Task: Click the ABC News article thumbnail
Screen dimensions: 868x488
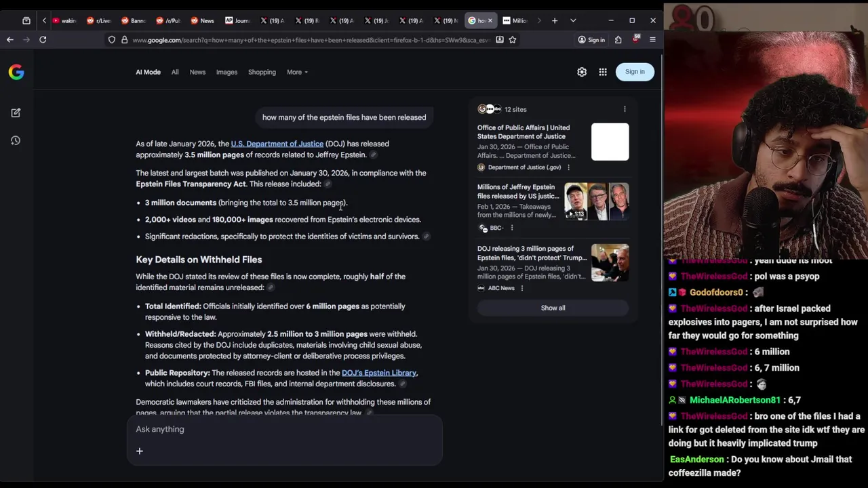Action: point(610,263)
